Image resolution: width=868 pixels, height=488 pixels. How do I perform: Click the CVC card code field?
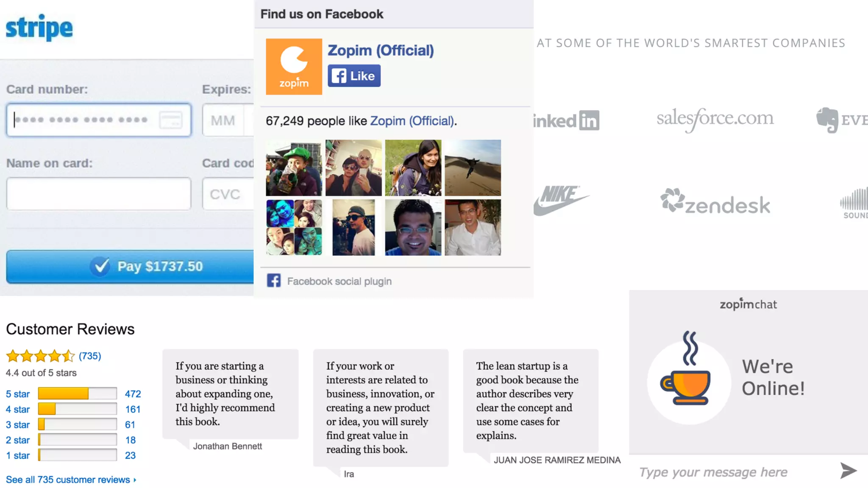coord(228,194)
